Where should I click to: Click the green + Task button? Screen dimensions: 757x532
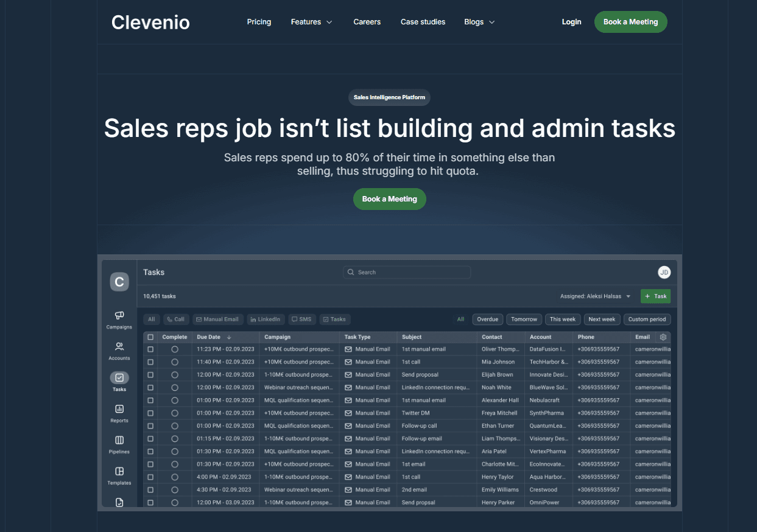coord(655,296)
